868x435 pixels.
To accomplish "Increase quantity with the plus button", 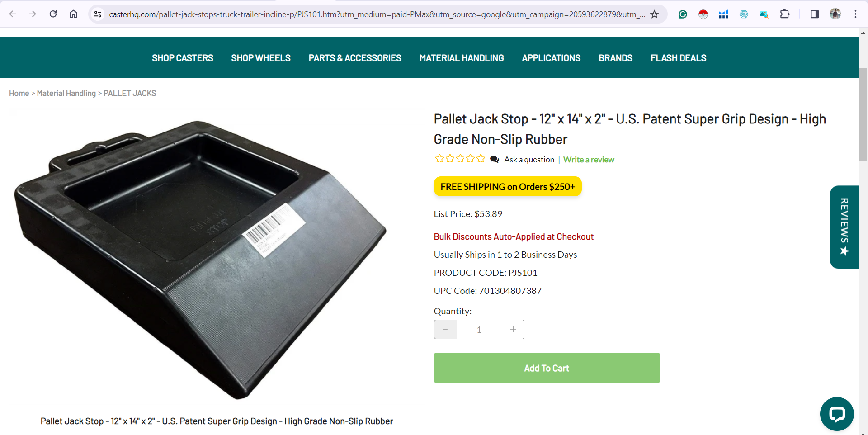I will pos(513,330).
